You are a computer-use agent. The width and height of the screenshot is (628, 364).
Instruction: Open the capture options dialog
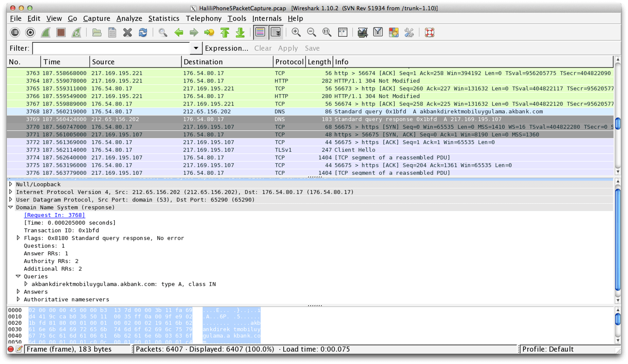[x=30, y=32]
